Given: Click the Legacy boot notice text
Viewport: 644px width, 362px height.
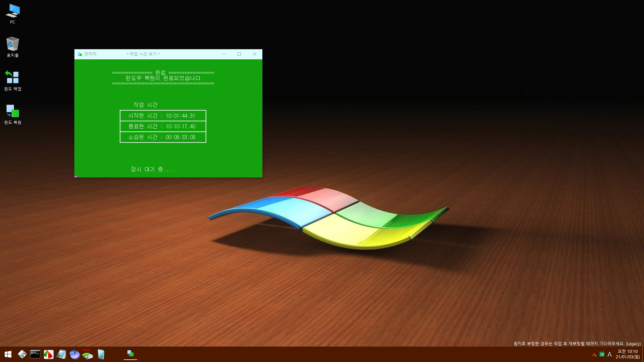Looking at the screenshot, I should click(577, 344).
